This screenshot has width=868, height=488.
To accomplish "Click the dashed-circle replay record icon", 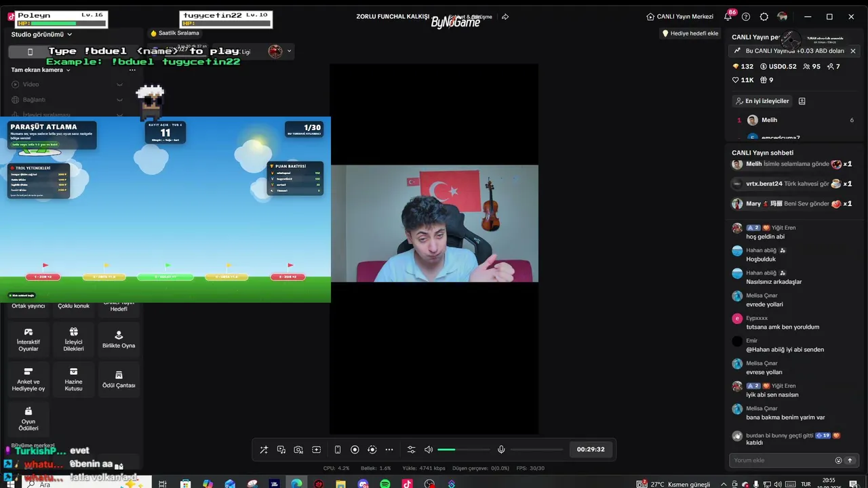I will (372, 449).
